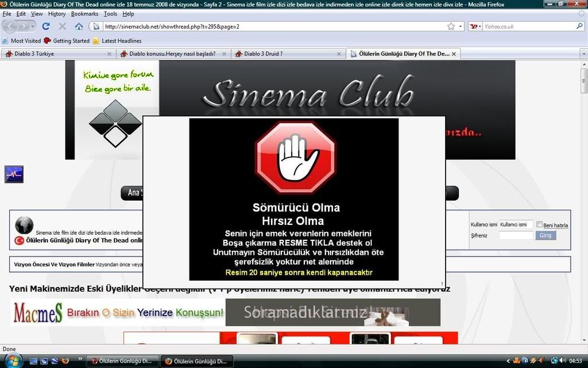The image size is (588, 368).
Task: Open the Yahoo search engine dropdown
Action: pos(476,26)
